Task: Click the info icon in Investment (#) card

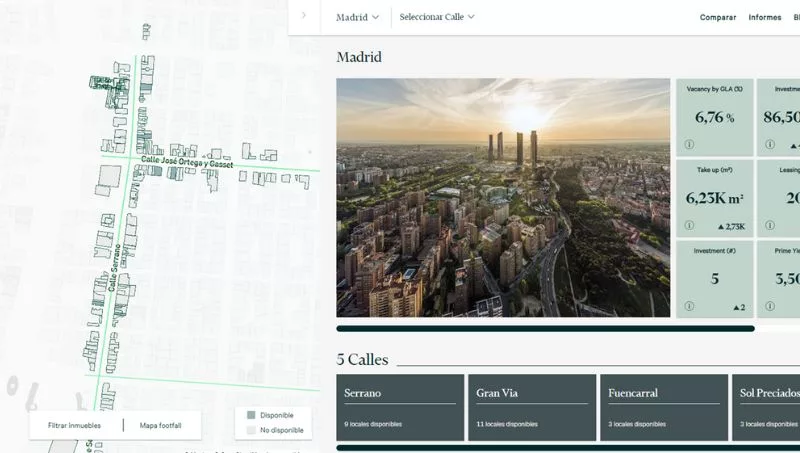Action: (x=689, y=306)
